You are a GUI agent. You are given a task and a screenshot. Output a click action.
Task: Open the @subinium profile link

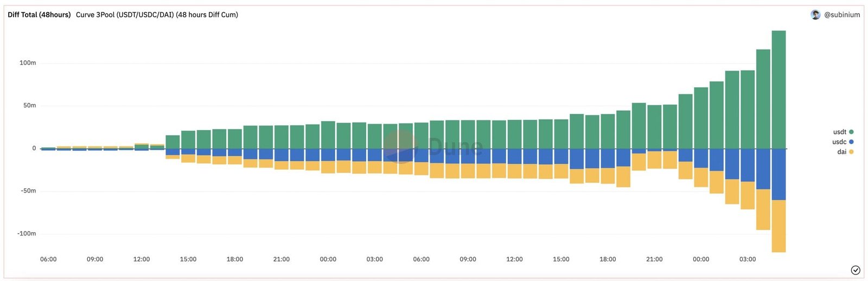(842, 15)
